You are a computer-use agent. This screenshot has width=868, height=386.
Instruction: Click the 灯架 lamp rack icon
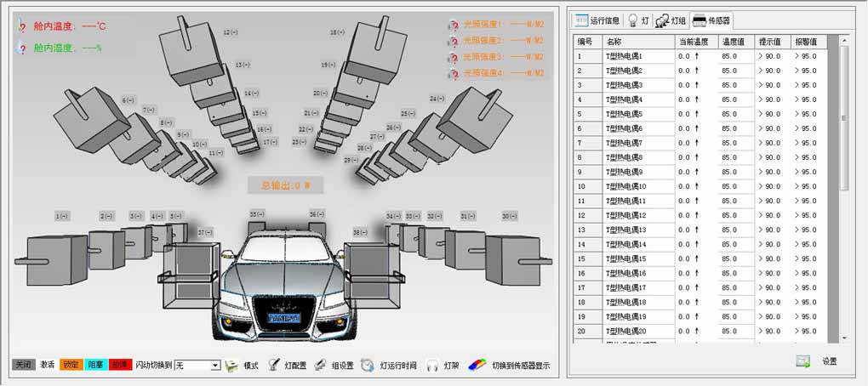tap(432, 366)
